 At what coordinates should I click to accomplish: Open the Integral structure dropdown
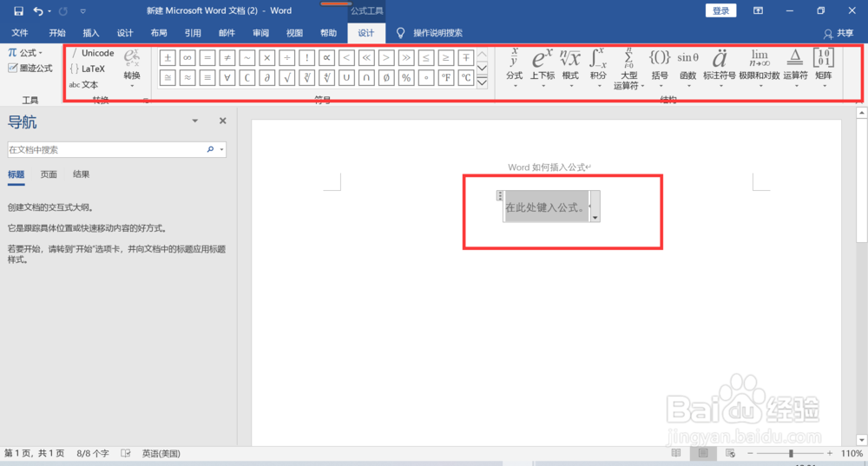coord(598,68)
